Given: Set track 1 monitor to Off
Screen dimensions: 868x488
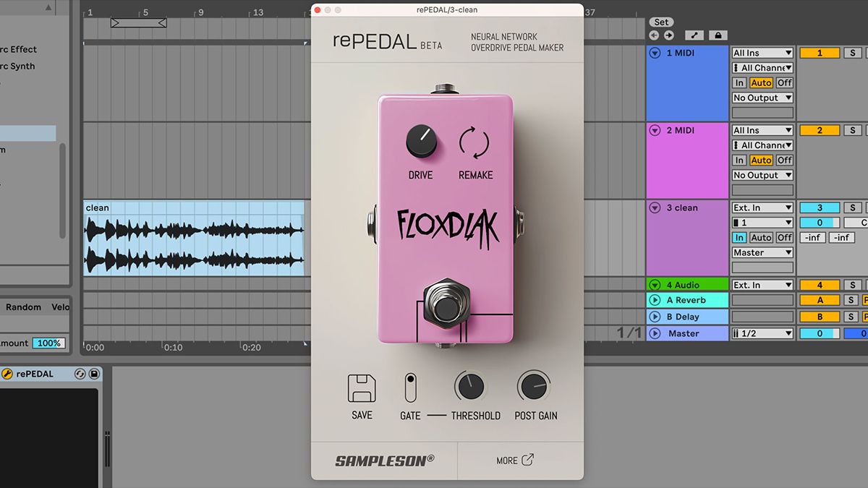Looking at the screenshot, I should [785, 83].
